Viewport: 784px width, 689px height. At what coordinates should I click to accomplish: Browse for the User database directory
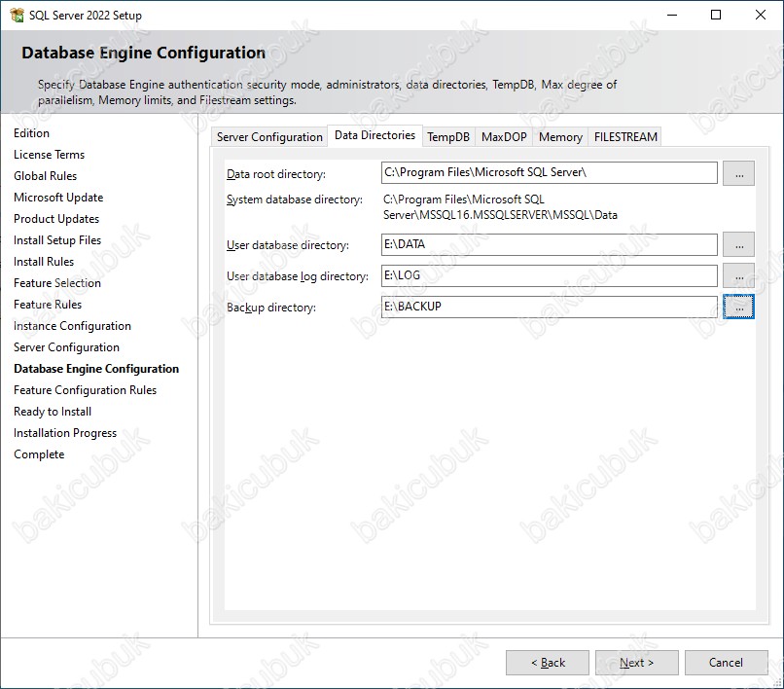tap(738, 244)
